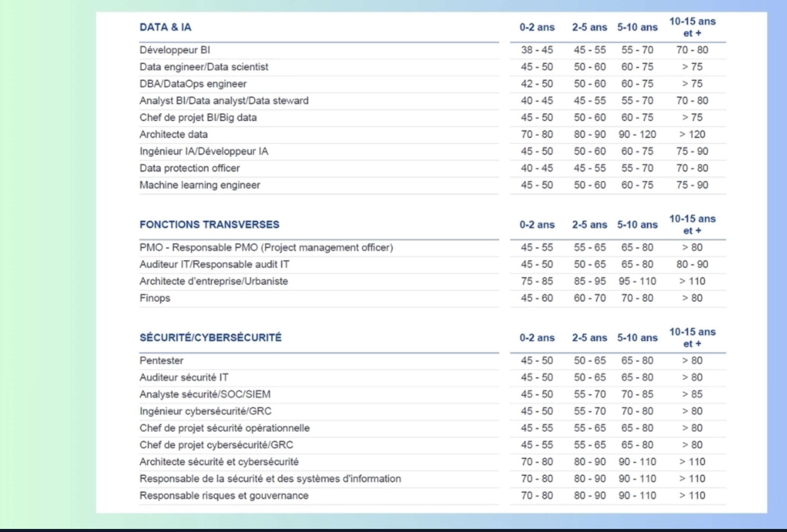Select the Pentester job title
Image resolution: width=787 pixels, height=532 pixels.
coord(161,360)
